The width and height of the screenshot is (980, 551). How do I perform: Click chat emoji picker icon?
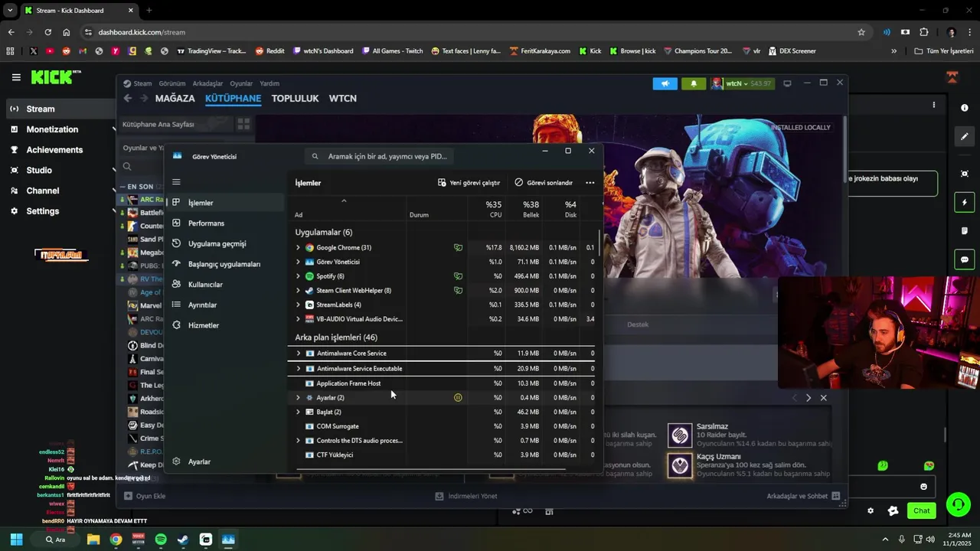point(923,487)
